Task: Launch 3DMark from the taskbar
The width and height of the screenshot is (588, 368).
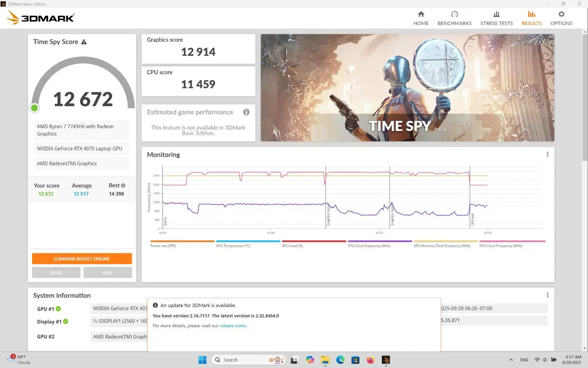Action: (386, 360)
